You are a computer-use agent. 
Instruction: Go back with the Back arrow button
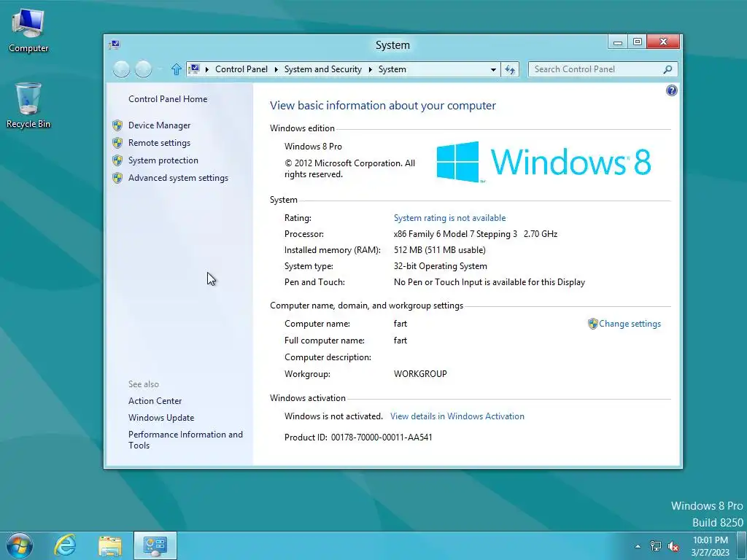click(121, 69)
